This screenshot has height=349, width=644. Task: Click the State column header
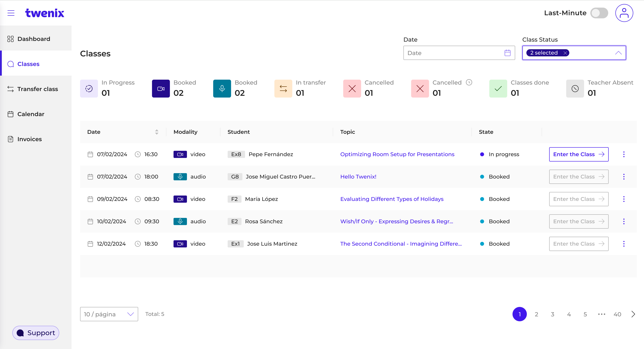pos(486,132)
